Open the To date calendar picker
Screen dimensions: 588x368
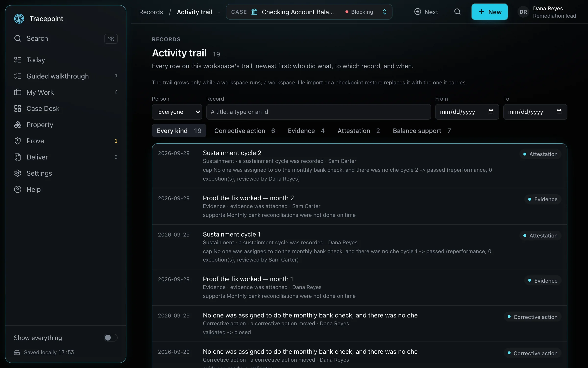559,112
